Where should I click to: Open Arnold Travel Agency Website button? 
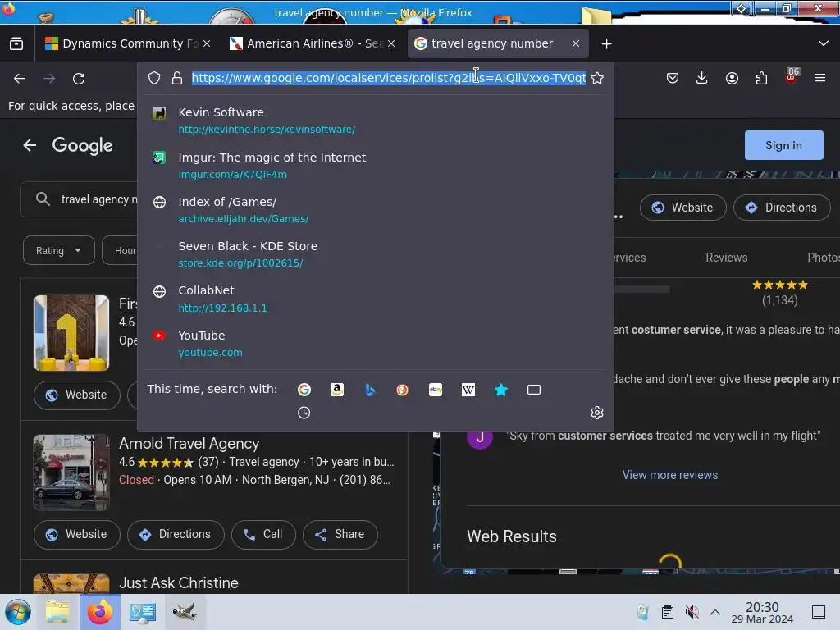(76, 534)
